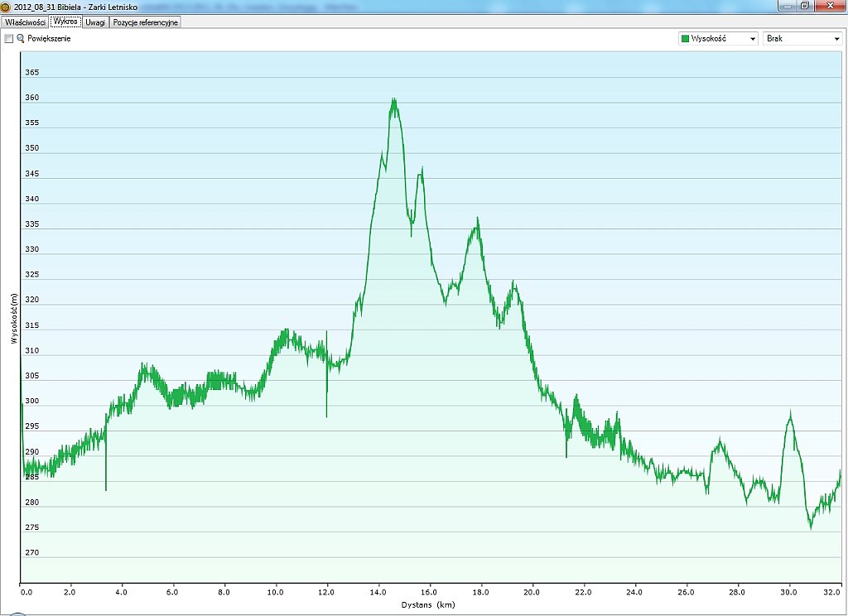Click the Dystans (km) axis label
This screenshot has width=848, height=616.
tap(428, 605)
